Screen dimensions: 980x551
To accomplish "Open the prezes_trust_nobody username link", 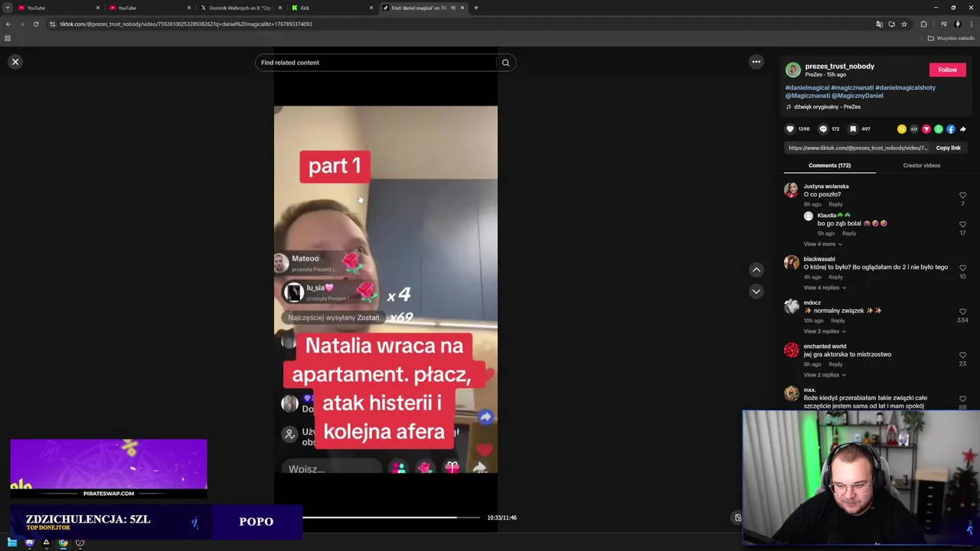I will 839,67.
